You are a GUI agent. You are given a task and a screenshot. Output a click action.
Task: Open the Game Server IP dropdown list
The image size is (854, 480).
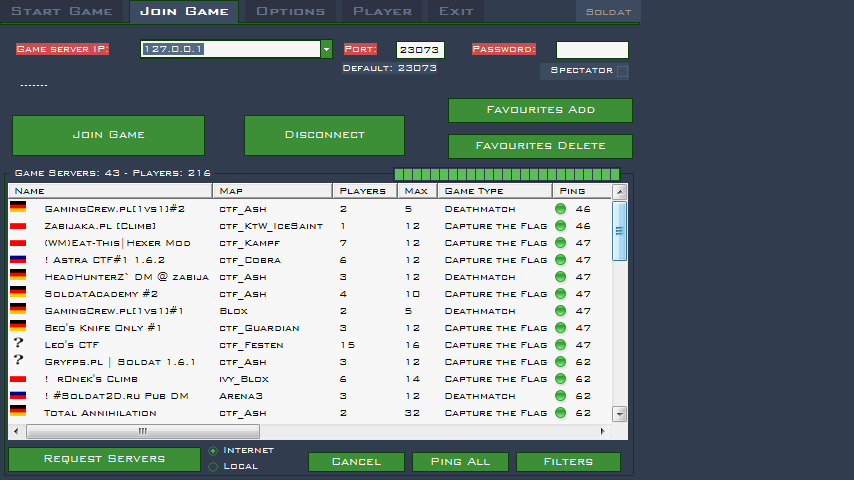pyautogui.click(x=326, y=49)
